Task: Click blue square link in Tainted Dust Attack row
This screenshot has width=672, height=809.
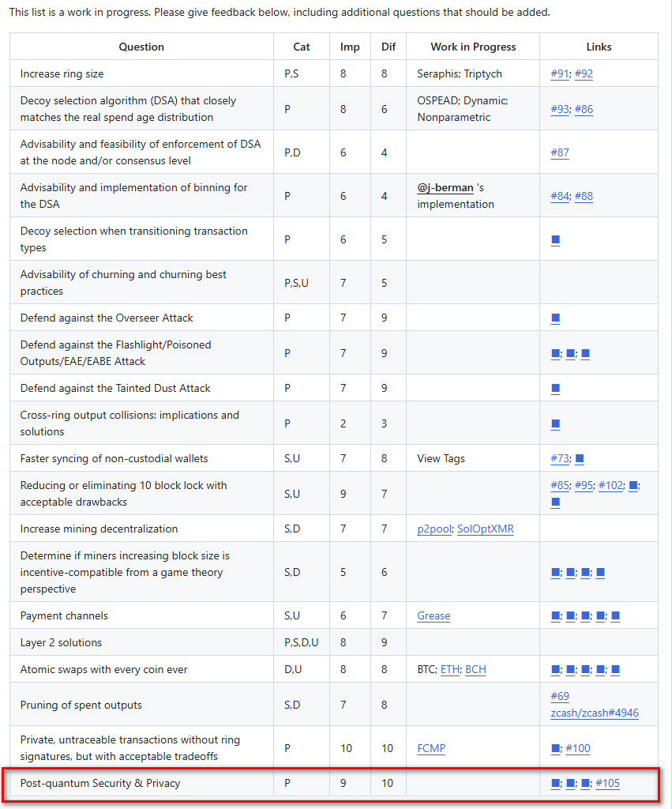Action: 555,388
